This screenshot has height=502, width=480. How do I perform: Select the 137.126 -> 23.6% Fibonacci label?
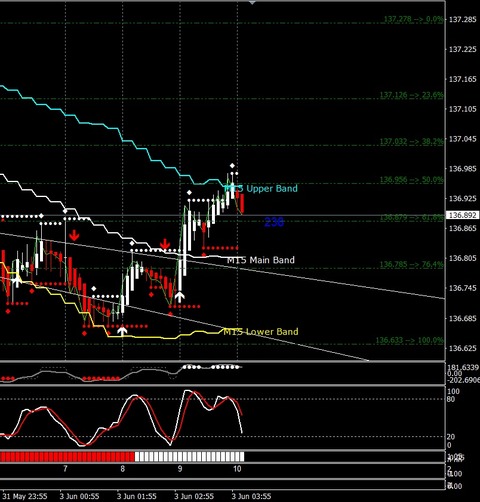(412, 95)
